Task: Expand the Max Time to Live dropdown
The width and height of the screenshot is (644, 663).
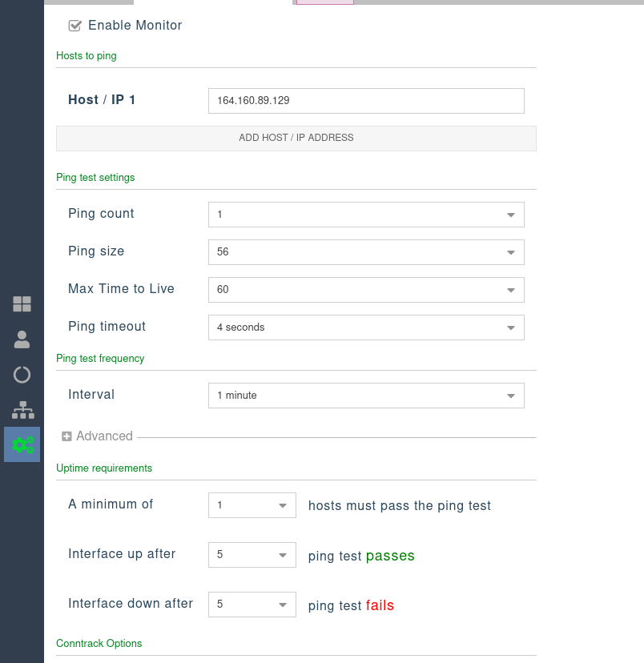Action: pyautogui.click(x=365, y=290)
